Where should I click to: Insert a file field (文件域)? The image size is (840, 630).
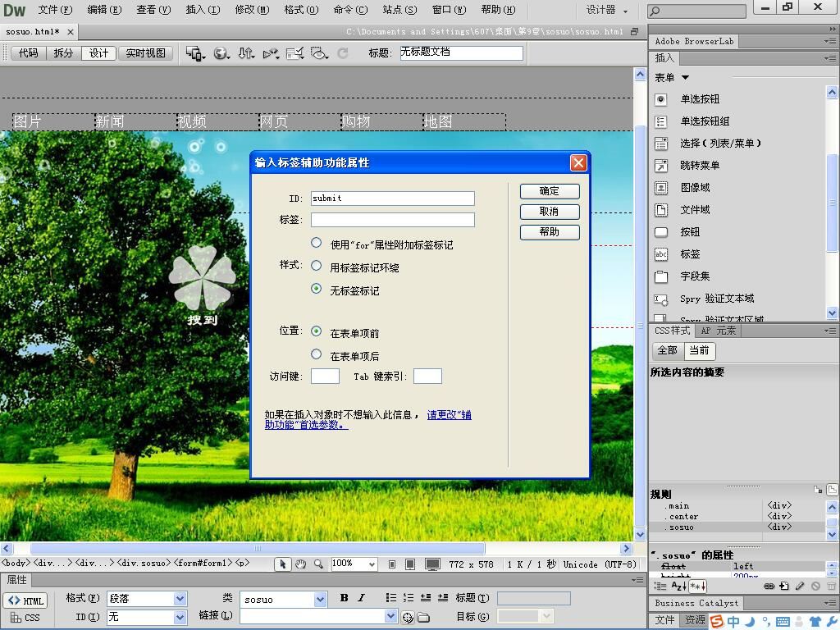(695, 209)
